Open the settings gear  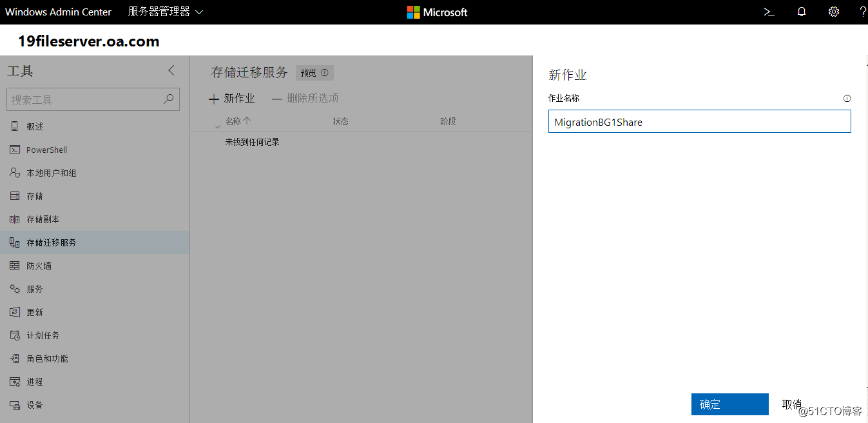tap(834, 12)
